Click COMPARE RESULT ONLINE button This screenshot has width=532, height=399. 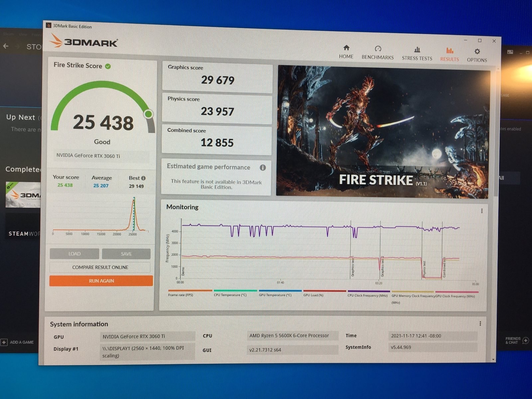click(100, 267)
